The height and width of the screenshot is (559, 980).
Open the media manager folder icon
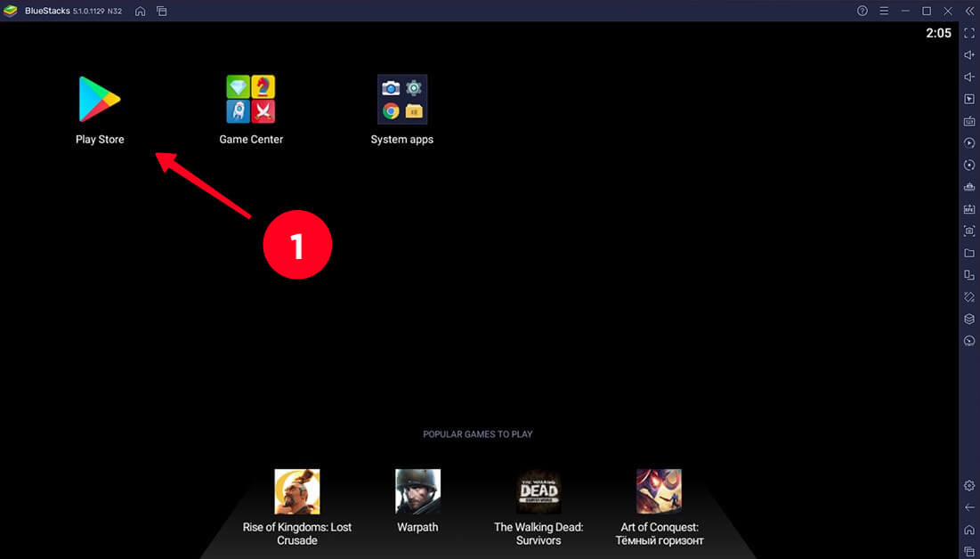969,253
